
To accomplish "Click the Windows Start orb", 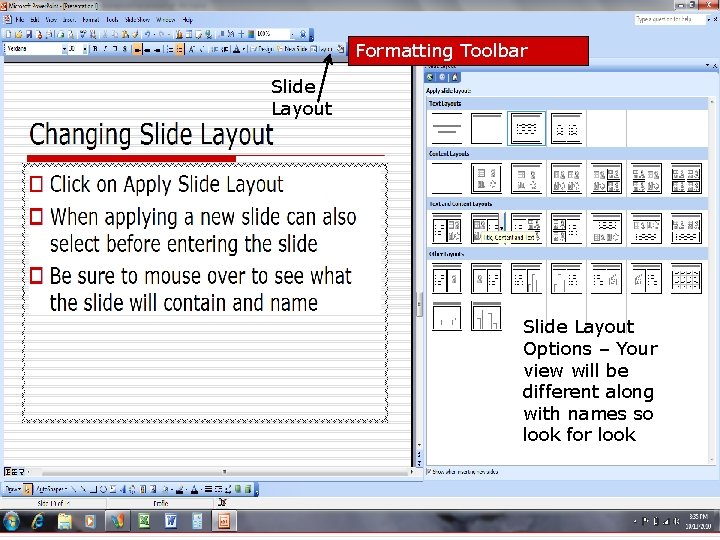I will [x=11, y=522].
